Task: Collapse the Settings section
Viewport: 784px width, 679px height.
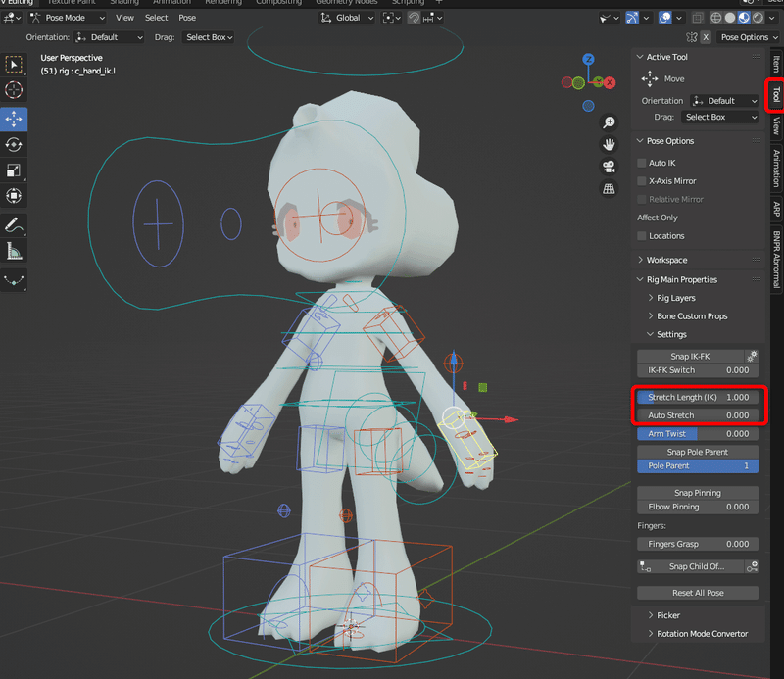Action: pos(671,334)
